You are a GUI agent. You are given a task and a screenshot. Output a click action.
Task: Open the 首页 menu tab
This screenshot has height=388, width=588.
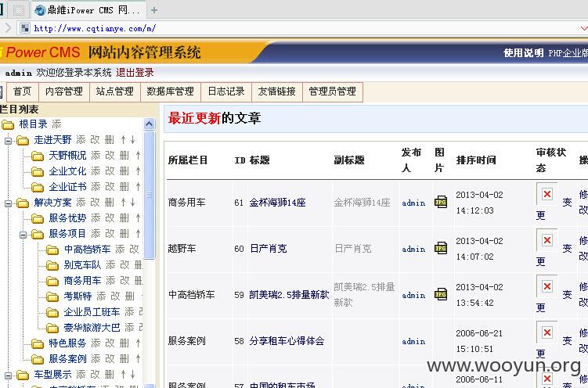(x=22, y=92)
